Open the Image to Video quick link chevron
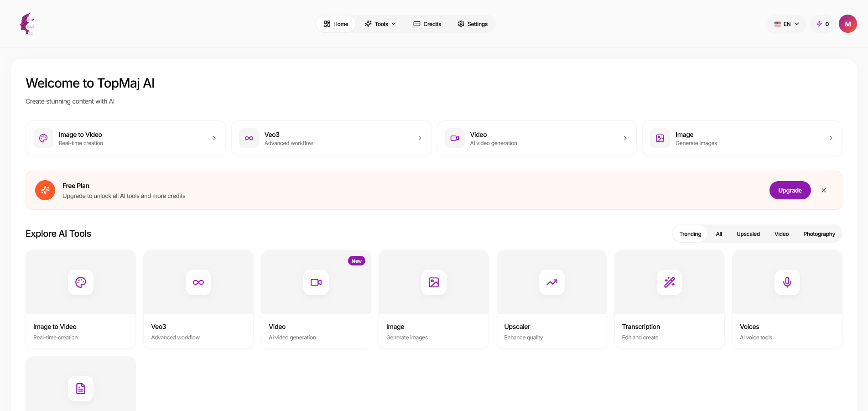 tap(214, 138)
